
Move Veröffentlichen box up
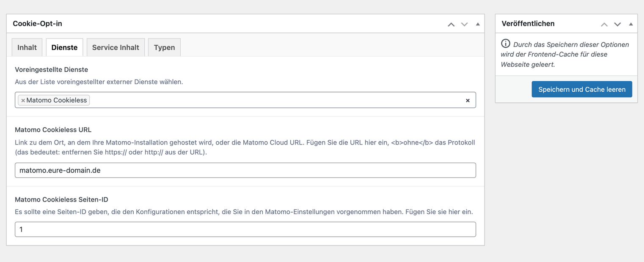604,24
